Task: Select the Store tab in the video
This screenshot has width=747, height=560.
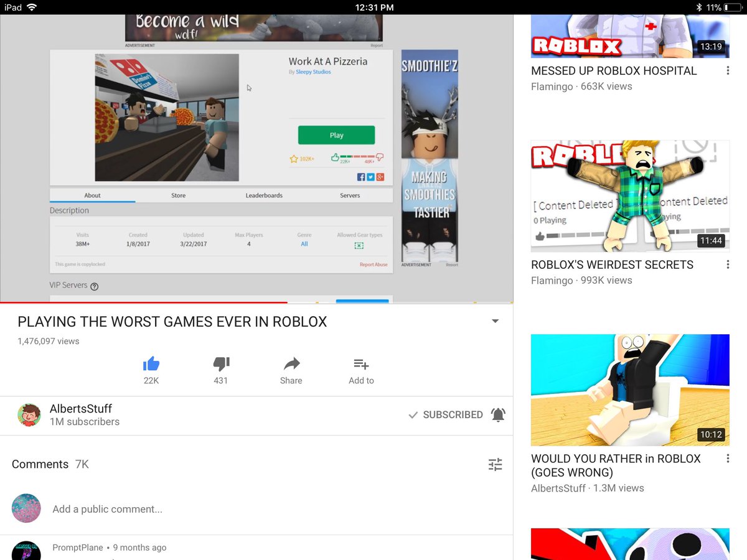Action: point(179,195)
